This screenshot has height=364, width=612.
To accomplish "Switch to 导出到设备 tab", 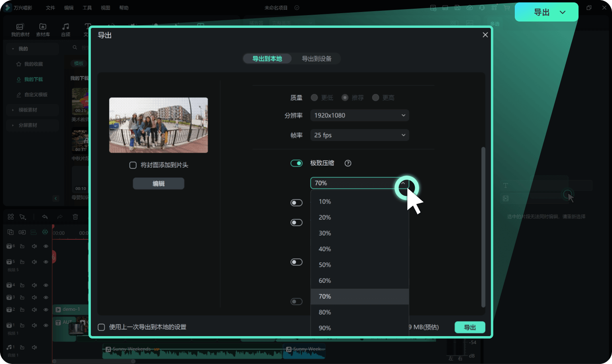I will 316,59.
